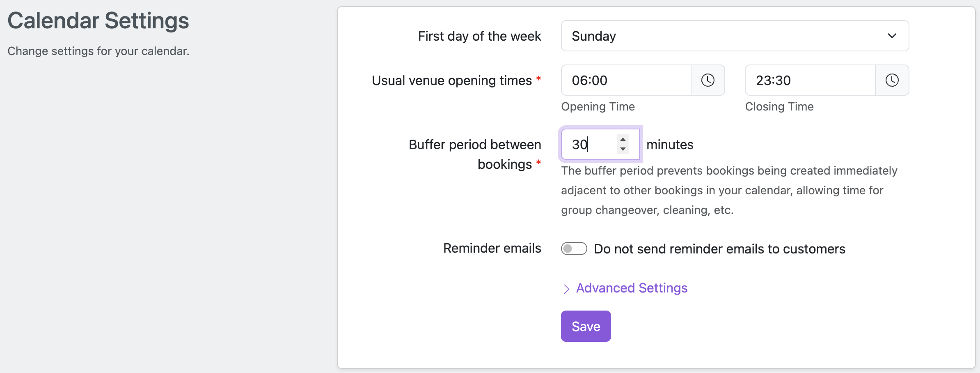The width and height of the screenshot is (980, 373).
Task: Click the closing time field showing 23:30
Action: coord(810,80)
